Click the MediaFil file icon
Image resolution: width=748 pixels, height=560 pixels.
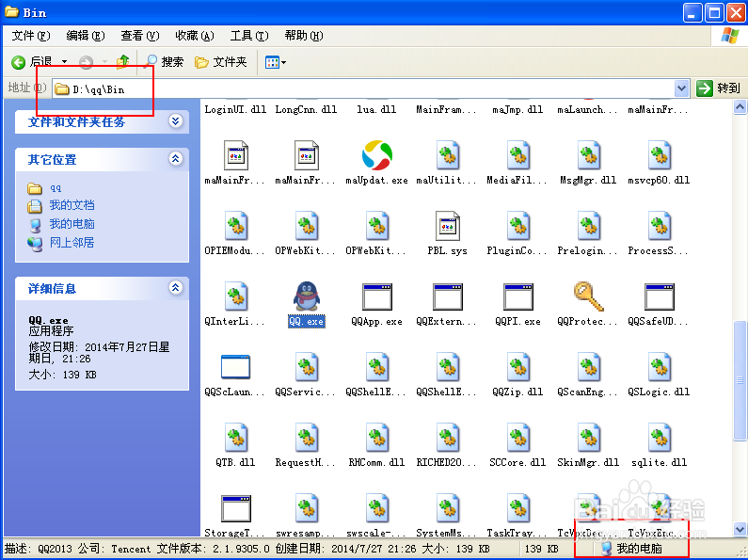518,155
